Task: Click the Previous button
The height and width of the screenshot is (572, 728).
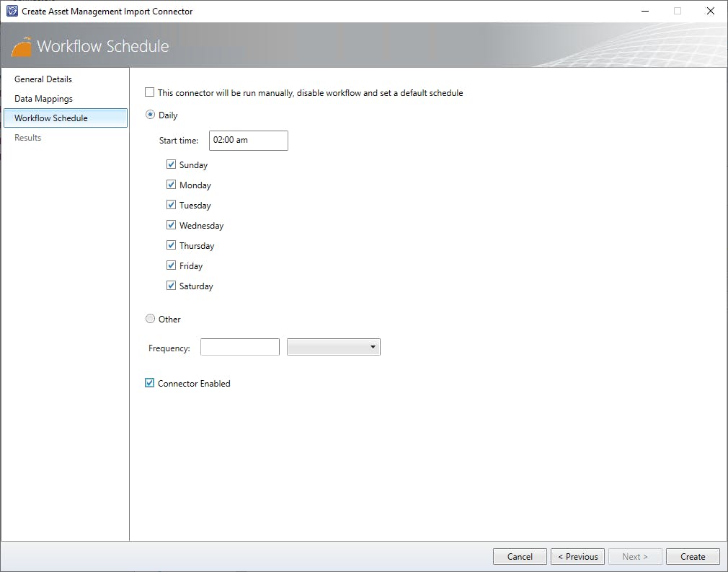Action: (x=577, y=556)
